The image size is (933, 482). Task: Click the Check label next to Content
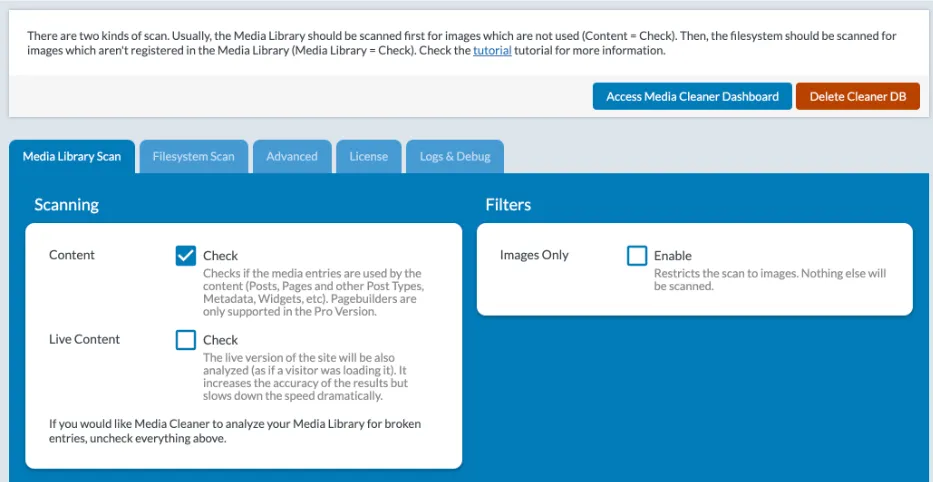pos(220,255)
